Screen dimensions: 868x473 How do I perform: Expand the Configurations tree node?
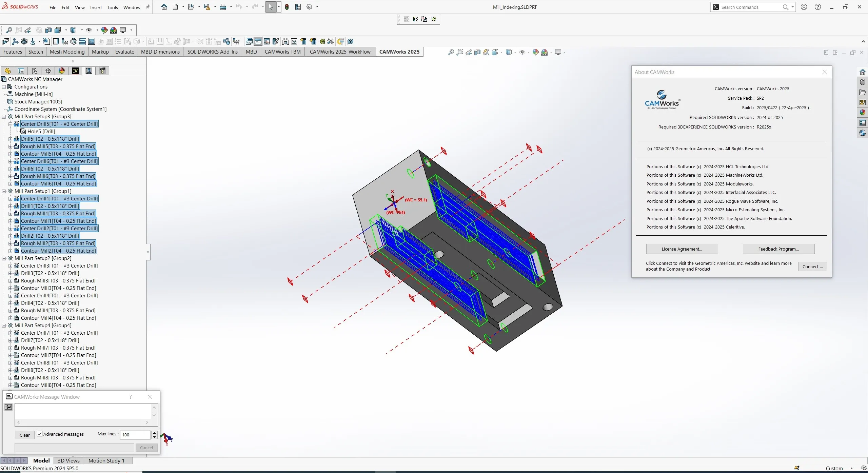4,86
